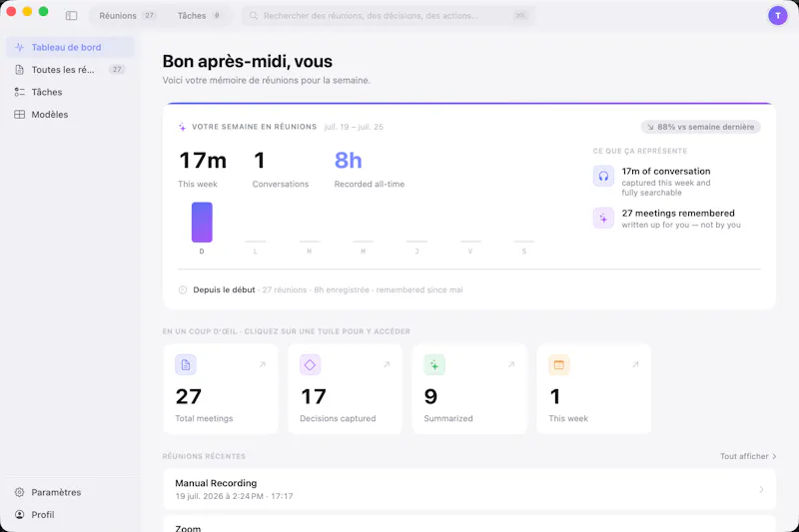The image size is (799, 532).
Task: Click the 8h Recorded all-time value
Action: coord(348,161)
